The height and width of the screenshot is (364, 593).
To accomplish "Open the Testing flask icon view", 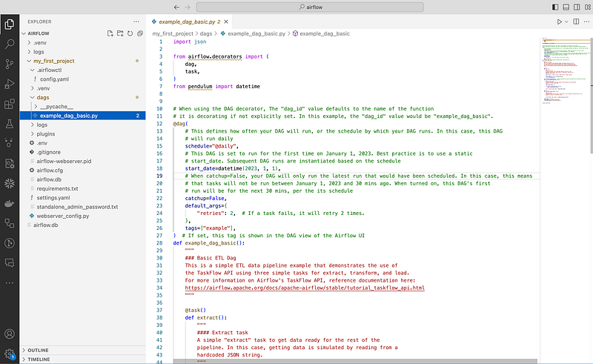I will [10, 123].
